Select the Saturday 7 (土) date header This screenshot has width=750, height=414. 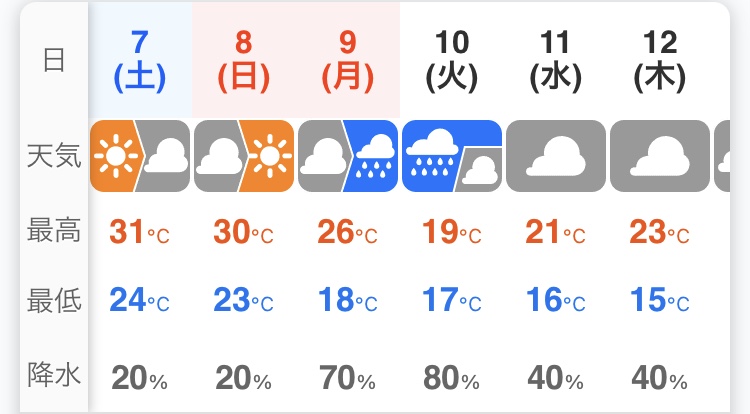coord(140,60)
